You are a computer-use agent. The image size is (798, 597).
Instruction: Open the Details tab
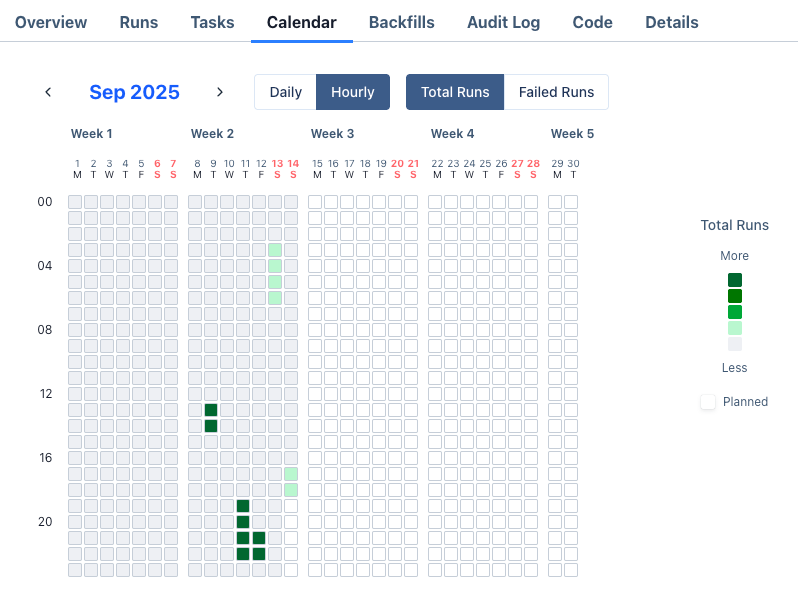(x=672, y=22)
